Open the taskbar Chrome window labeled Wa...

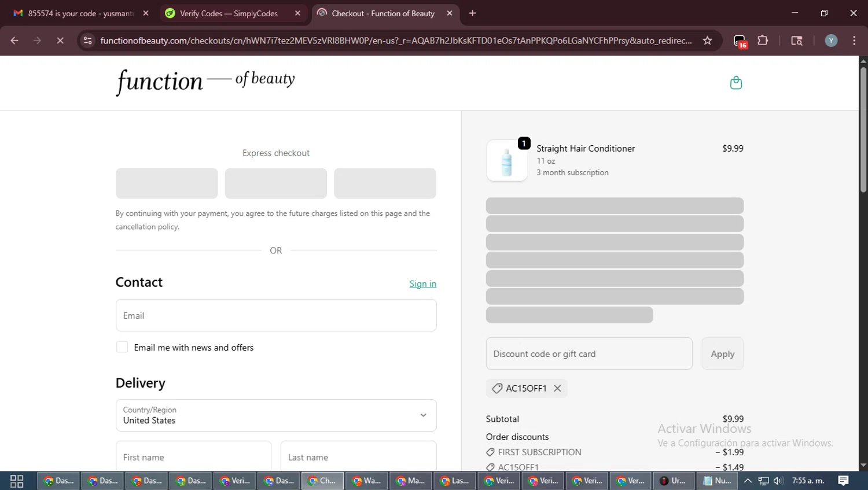(366, 481)
